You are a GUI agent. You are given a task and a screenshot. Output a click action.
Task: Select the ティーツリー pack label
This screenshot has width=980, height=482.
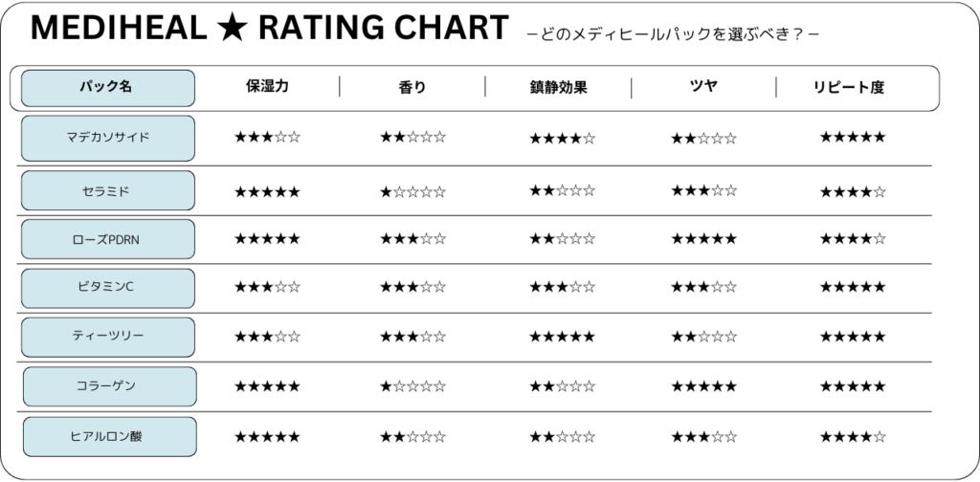(x=108, y=338)
